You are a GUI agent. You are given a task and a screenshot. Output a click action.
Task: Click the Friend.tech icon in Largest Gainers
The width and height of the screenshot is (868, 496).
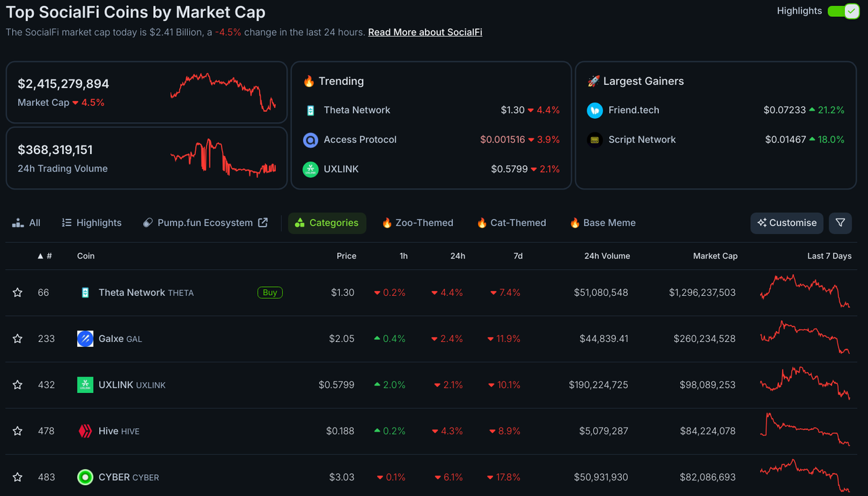click(595, 110)
